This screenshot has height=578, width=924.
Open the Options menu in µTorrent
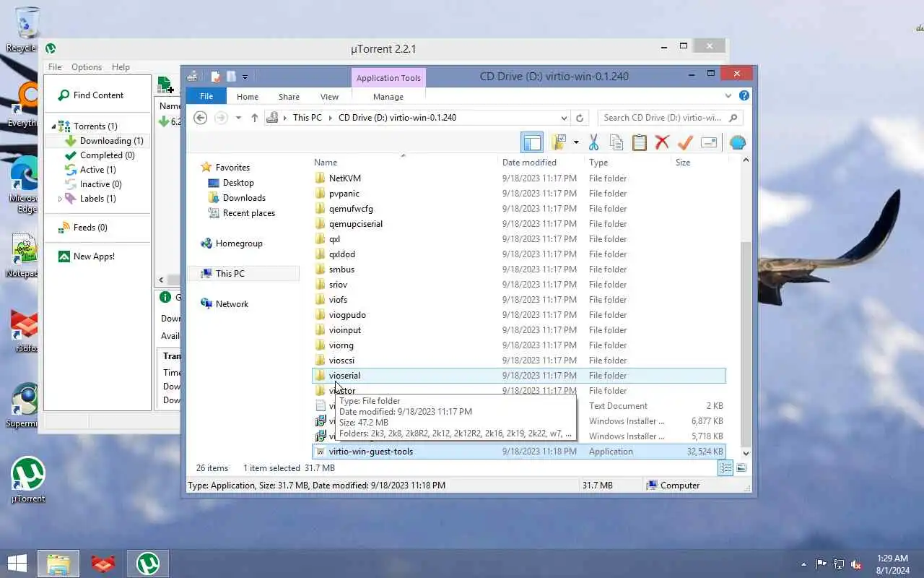[87, 67]
